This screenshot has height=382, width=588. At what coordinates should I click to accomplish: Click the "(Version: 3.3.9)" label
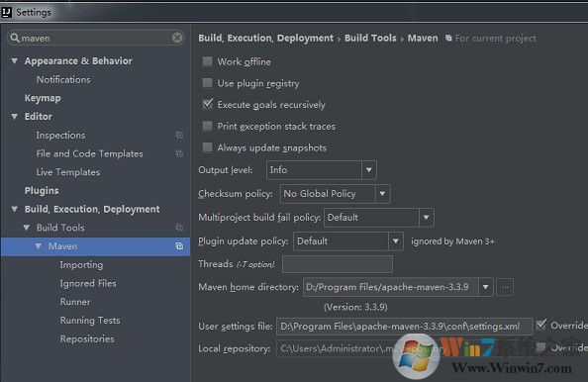pyautogui.click(x=355, y=308)
